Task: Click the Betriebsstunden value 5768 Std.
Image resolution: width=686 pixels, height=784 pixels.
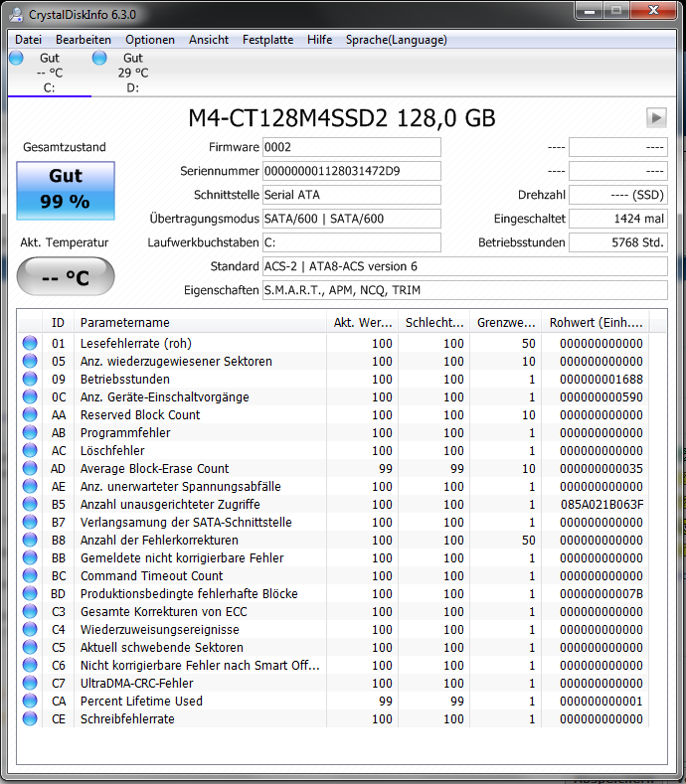Action: (x=618, y=242)
